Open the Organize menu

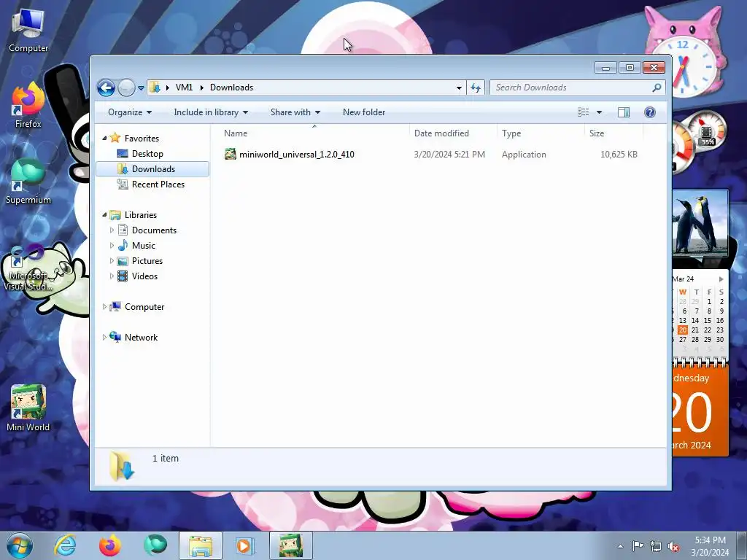tap(130, 112)
